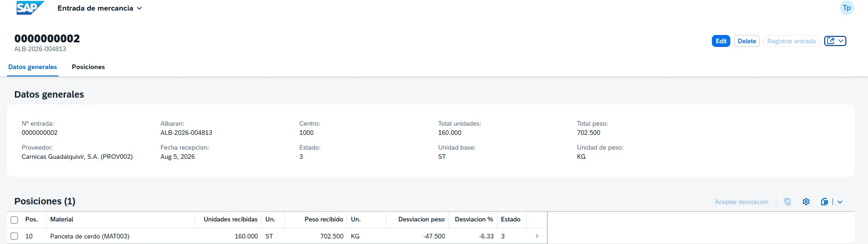
Task: Click the supplier Carnicas Guadalquivir, S.A. (PROV002)
Action: pyautogui.click(x=77, y=157)
